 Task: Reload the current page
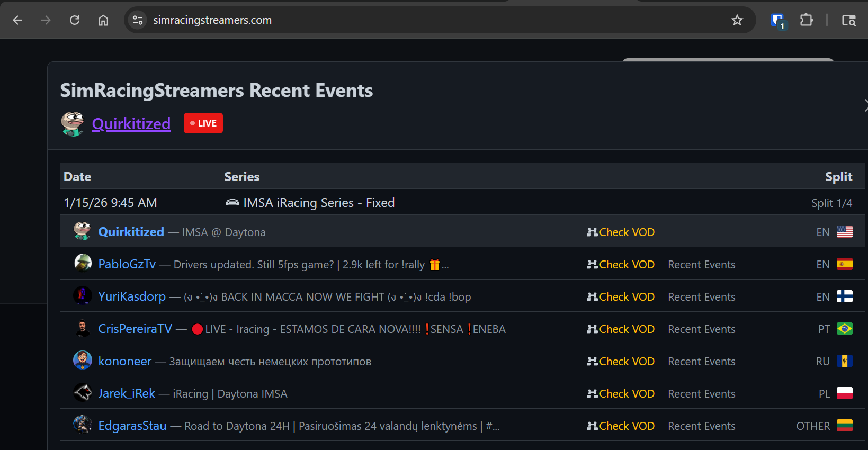click(75, 20)
